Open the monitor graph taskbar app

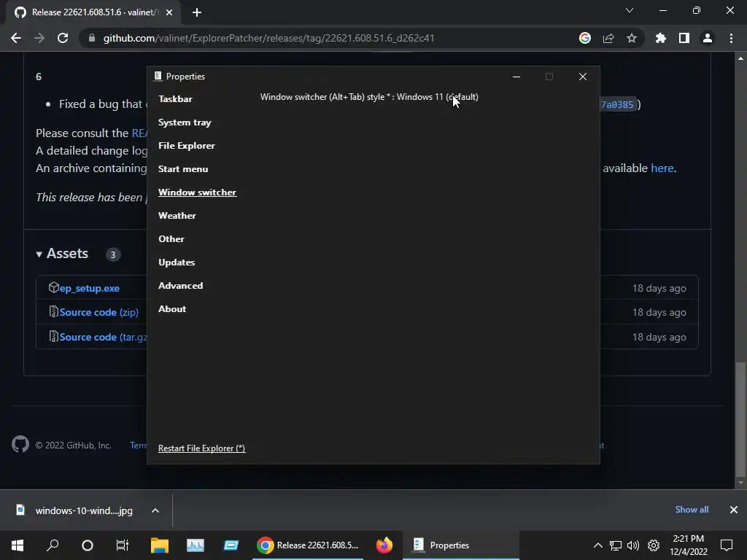click(x=196, y=545)
